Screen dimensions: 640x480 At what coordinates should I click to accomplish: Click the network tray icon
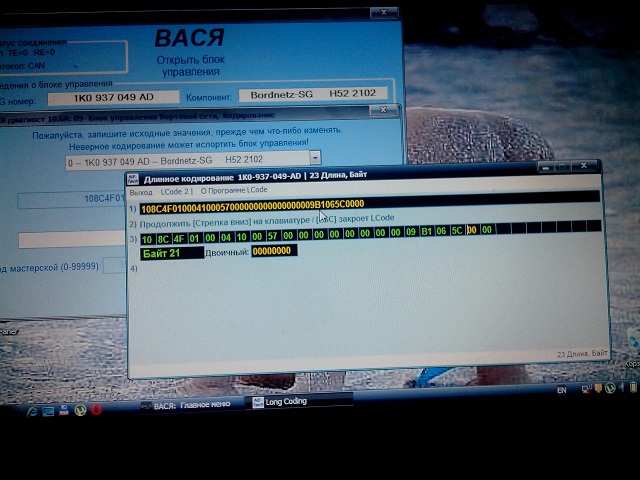[x=587, y=389]
